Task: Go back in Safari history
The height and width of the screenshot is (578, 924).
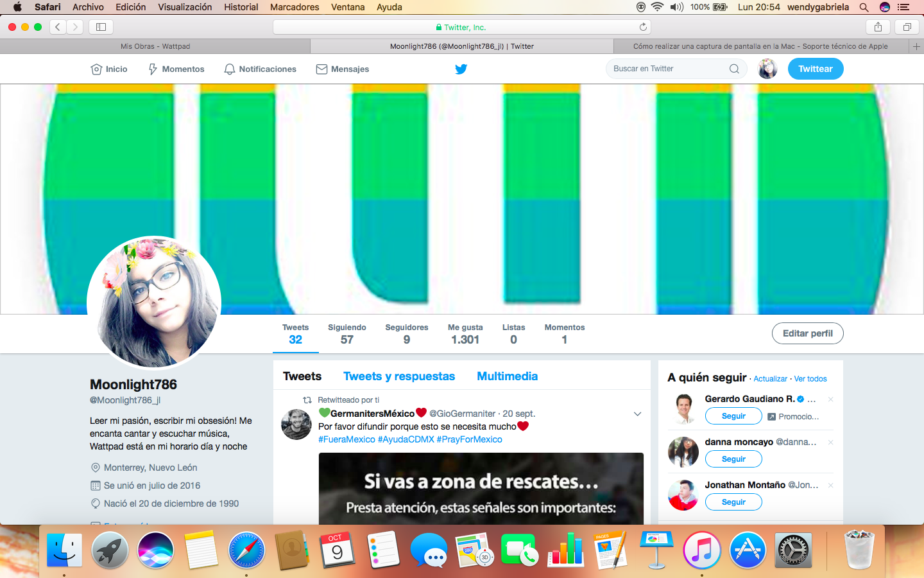Action: [58, 27]
